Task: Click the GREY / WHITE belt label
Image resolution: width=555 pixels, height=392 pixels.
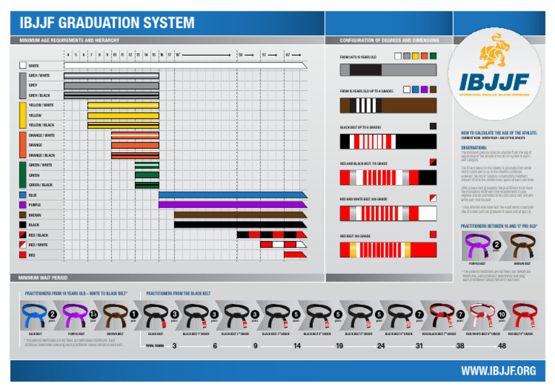Action: [39, 75]
